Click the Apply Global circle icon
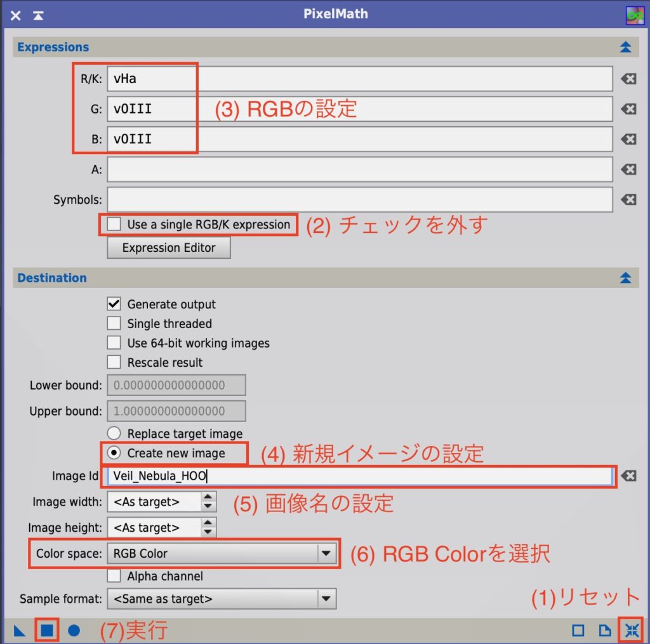Viewport: 650px width, 644px height. tap(74, 630)
